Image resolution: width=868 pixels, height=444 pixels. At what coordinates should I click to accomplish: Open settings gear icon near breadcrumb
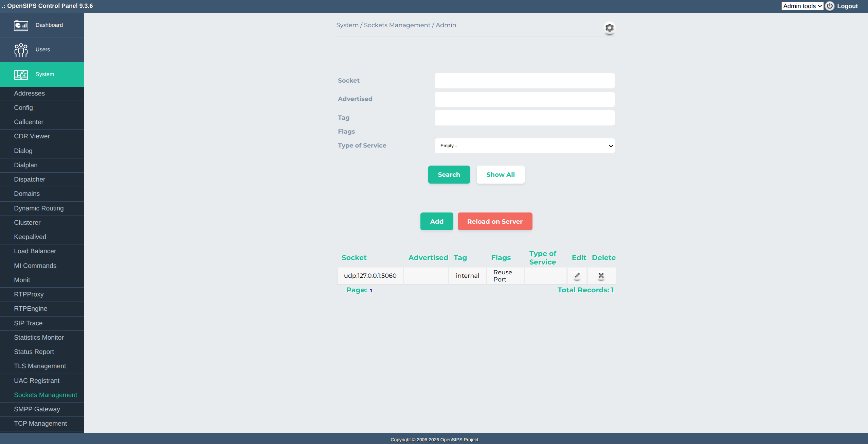click(609, 28)
